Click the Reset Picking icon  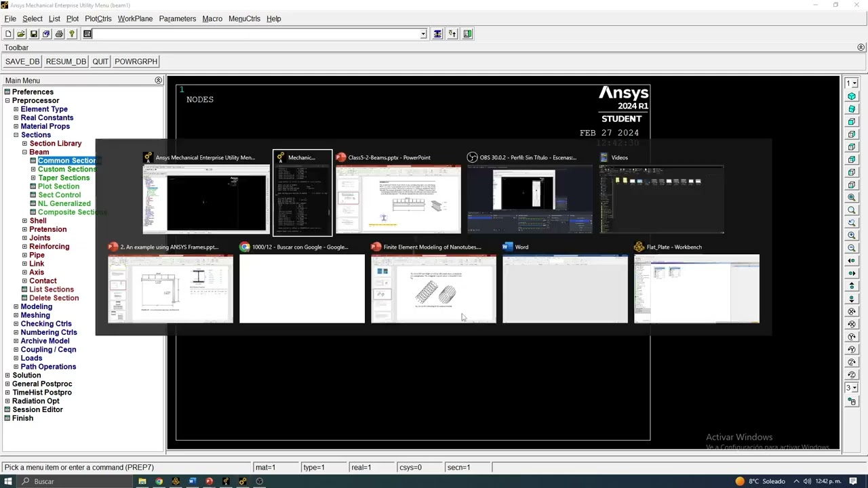[x=452, y=34]
